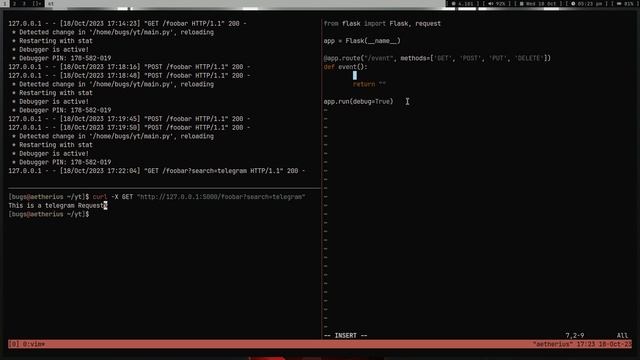This screenshot has height=360, width=640.
Task: Click the calendar date module in top bar
Action: tap(538, 4)
